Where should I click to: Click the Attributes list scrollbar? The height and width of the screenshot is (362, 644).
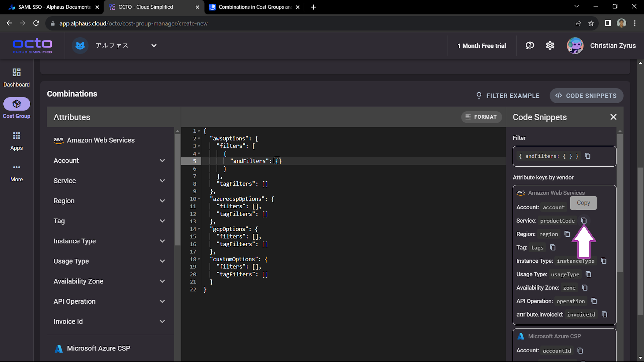[177, 190]
